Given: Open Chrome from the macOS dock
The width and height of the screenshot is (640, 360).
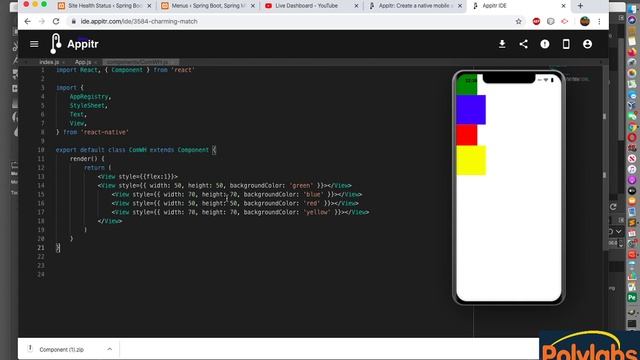Looking at the screenshot, I should (632, 127).
